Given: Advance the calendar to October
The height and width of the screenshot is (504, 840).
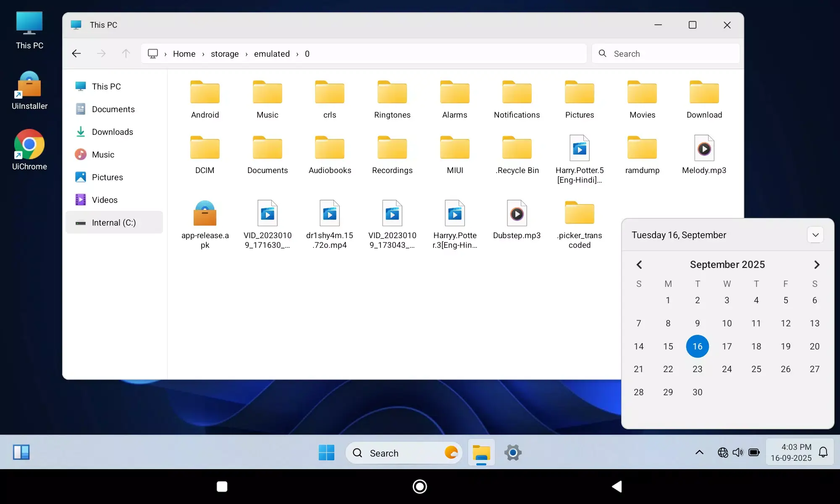Looking at the screenshot, I should pyautogui.click(x=816, y=264).
